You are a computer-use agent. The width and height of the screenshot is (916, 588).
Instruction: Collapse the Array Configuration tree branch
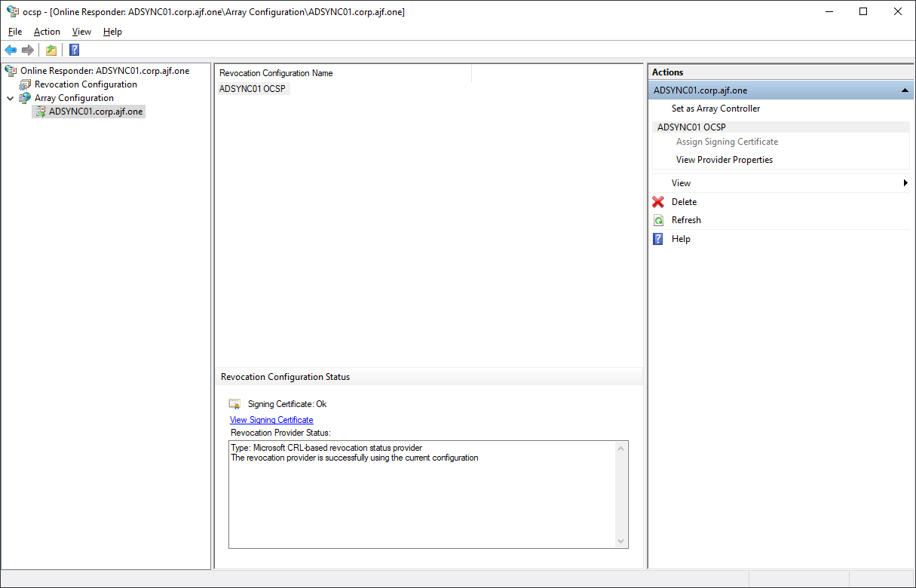coord(10,97)
